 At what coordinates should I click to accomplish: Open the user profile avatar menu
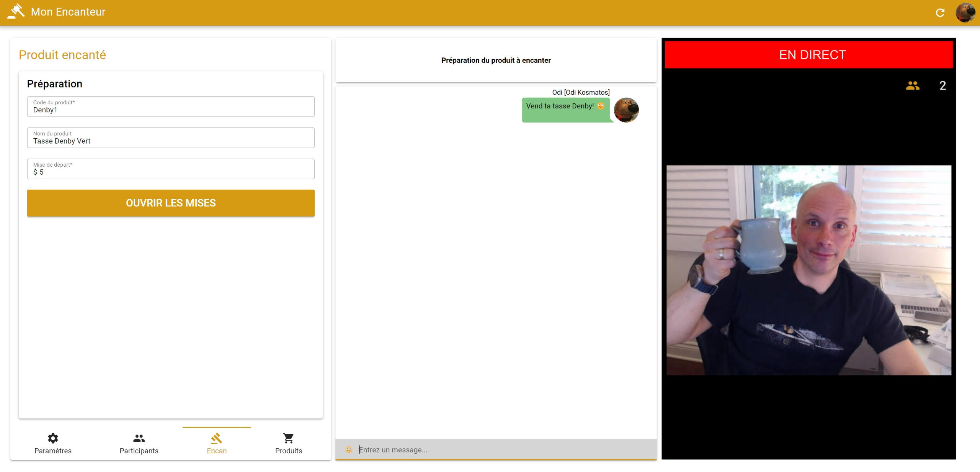(965, 13)
